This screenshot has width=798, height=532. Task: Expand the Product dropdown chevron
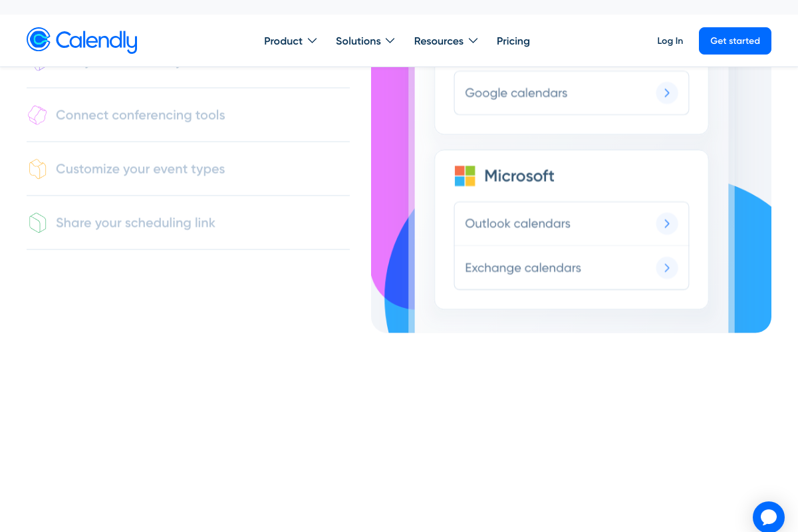point(312,41)
